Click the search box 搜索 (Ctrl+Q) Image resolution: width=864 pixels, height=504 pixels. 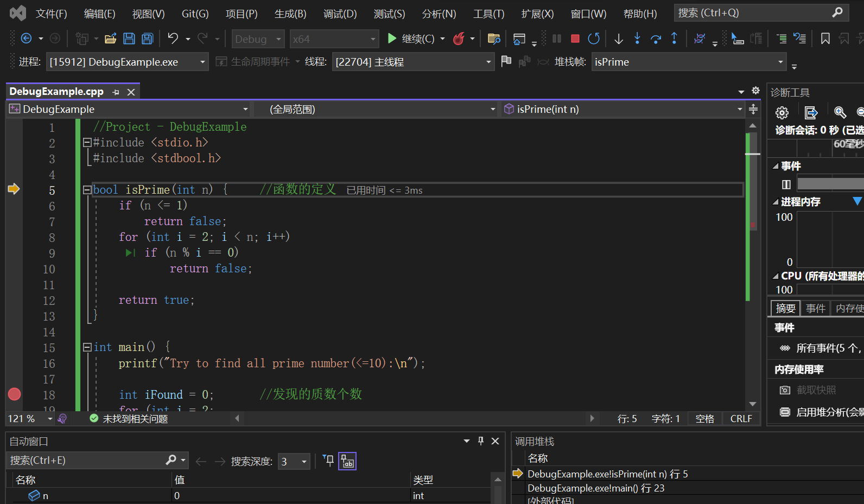(x=761, y=12)
